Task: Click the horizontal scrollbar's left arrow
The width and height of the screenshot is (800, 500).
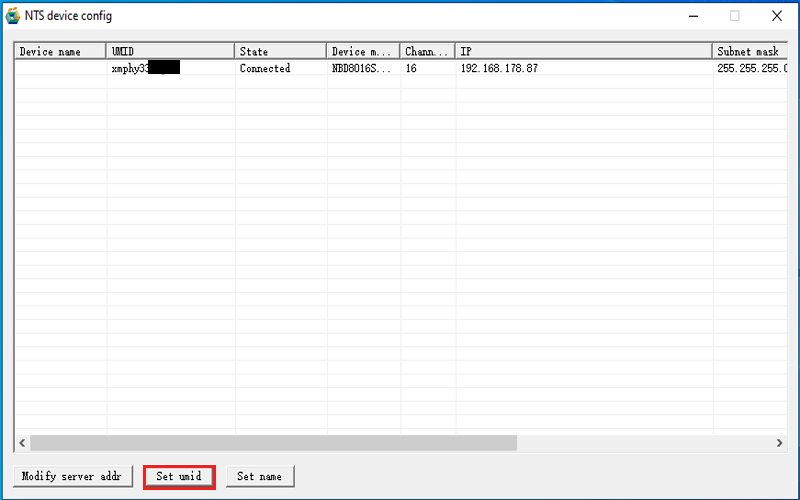Action: (21, 443)
